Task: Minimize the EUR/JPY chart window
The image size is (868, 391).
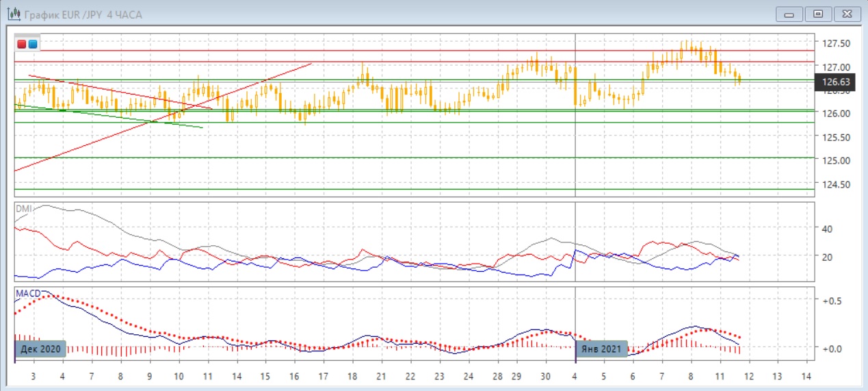Action: point(791,14)
